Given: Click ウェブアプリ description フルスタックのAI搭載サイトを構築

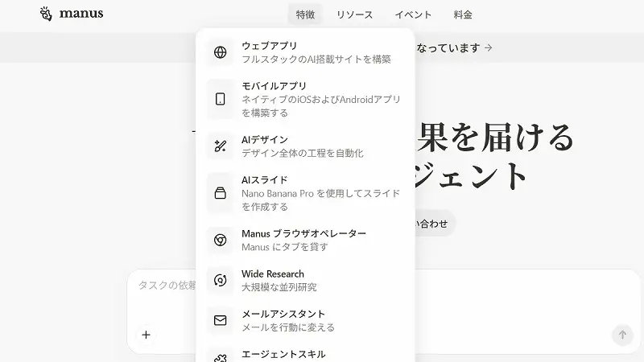Looking at the screenshot, I should click(x=316, y=59).
